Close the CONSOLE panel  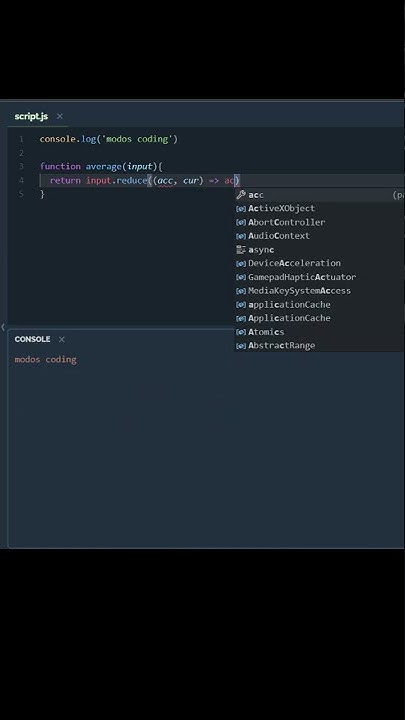[x=62, y=339]
